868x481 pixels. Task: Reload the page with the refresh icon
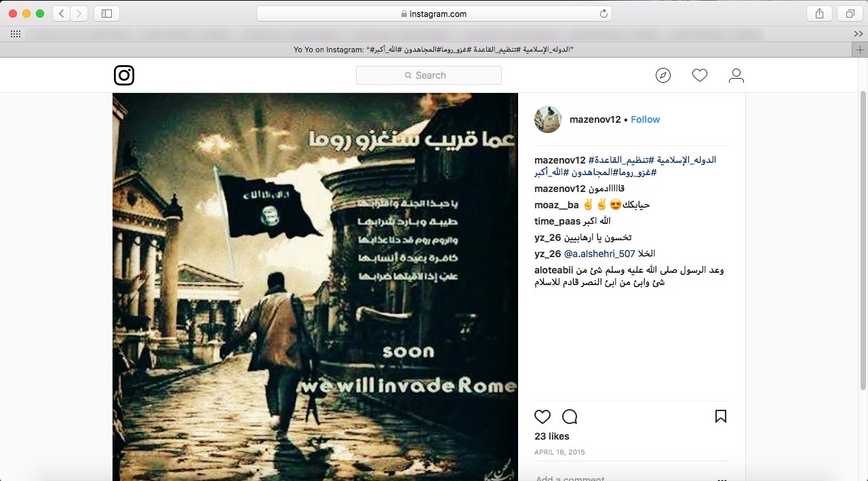click(x=604, y=14)
